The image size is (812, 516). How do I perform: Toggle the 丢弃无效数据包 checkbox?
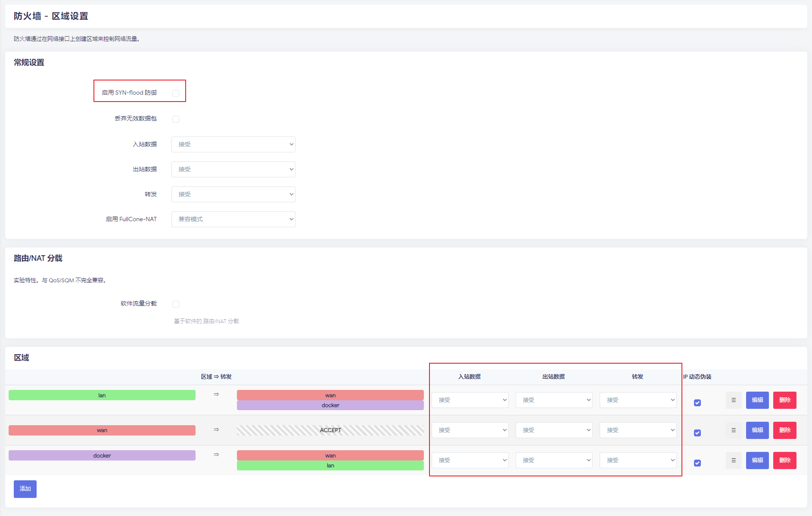(x=176, y=119)
